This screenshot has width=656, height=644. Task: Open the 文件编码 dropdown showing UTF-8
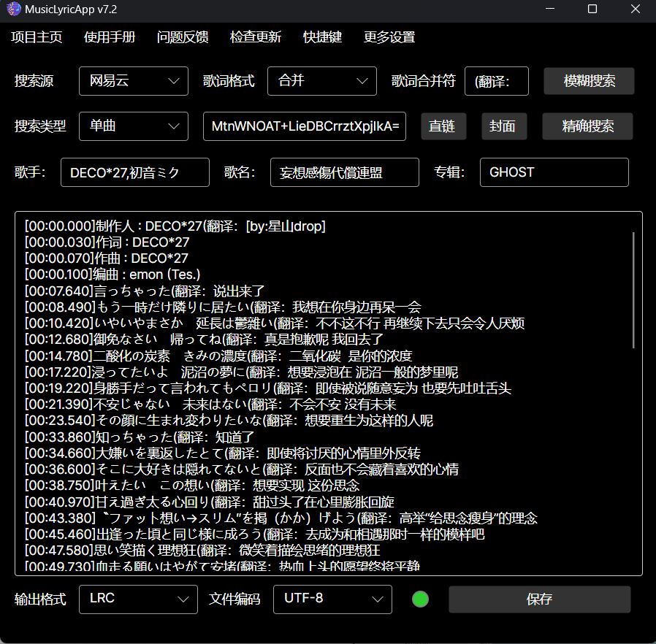tap(332, 599)
